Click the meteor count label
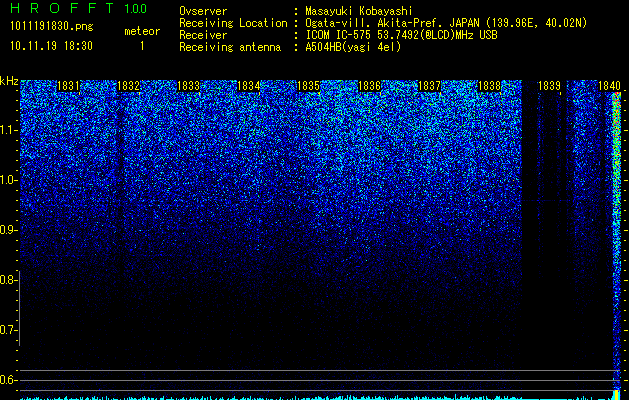 tap(142, 31)
